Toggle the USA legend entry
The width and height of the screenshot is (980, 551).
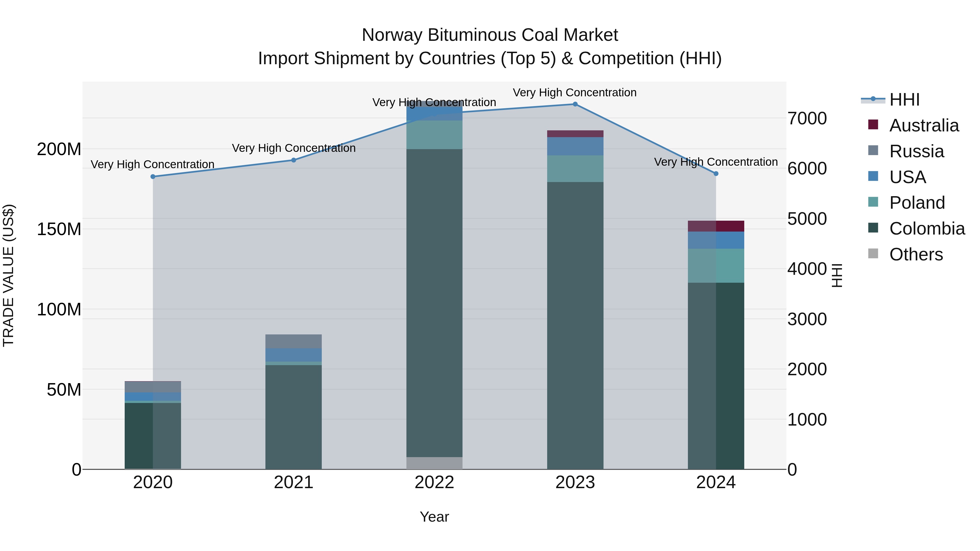[x=897, y=177]
